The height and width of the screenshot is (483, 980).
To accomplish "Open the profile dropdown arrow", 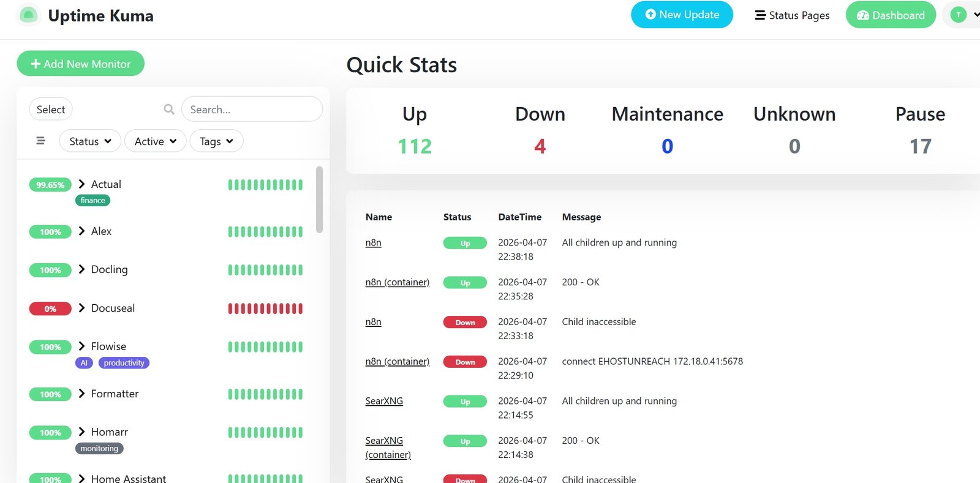I will point(976,15).
